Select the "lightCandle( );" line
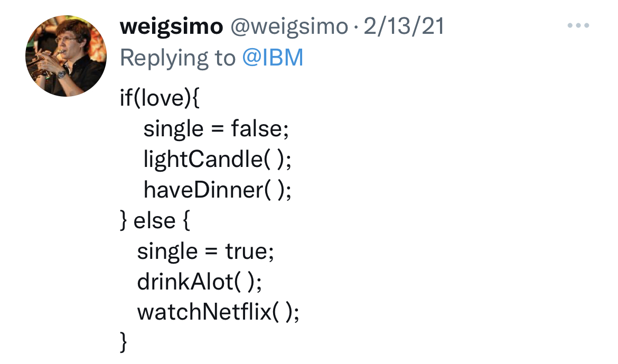The image size is (618, 364). click(x=217, y=159)
